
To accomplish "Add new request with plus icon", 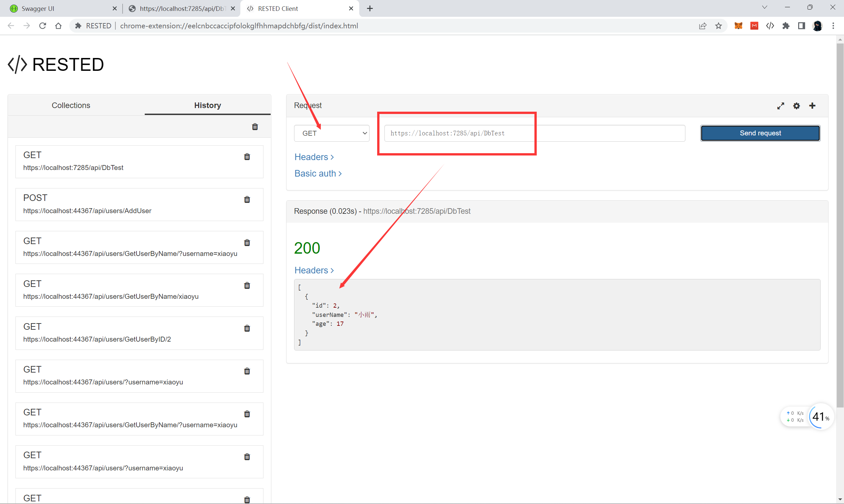I will (x=812, y=106).
